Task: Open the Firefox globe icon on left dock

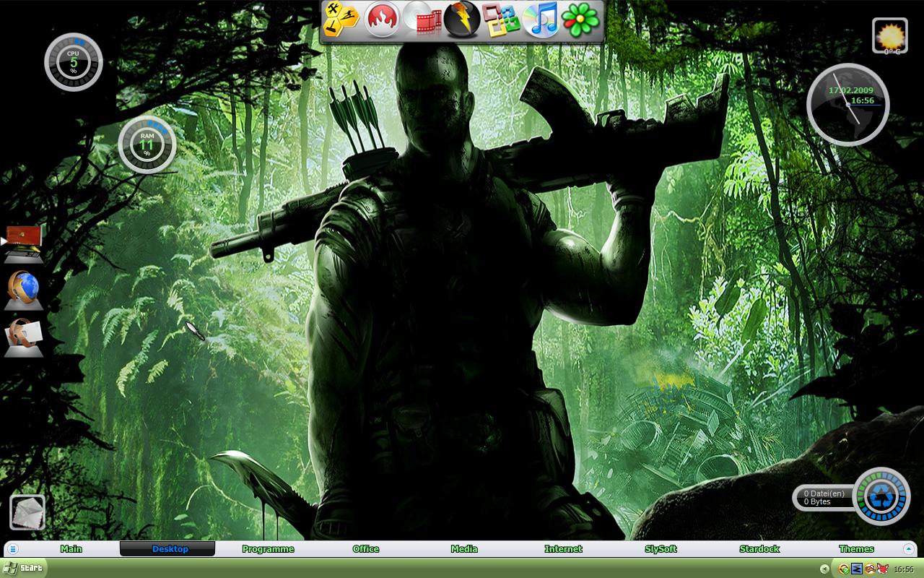Action: (x=25, y=290)
